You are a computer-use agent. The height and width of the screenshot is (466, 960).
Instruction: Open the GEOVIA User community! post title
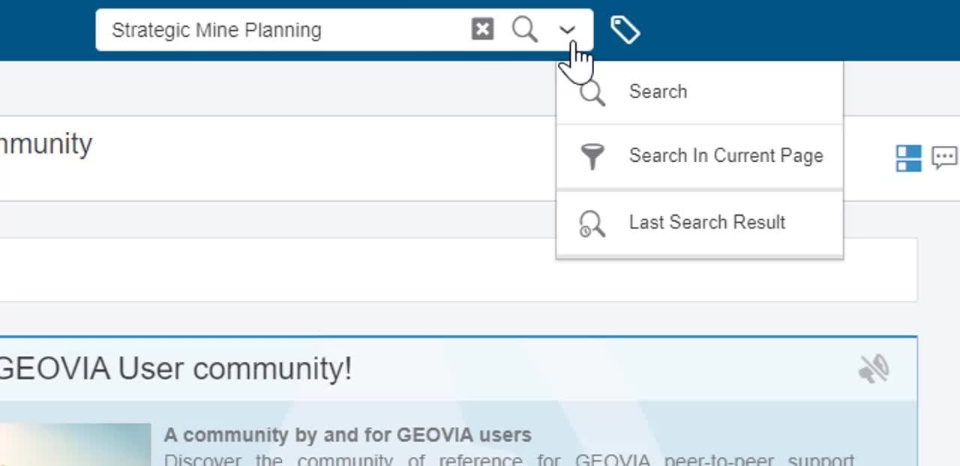pyautogui.click(x=175, y=369)
